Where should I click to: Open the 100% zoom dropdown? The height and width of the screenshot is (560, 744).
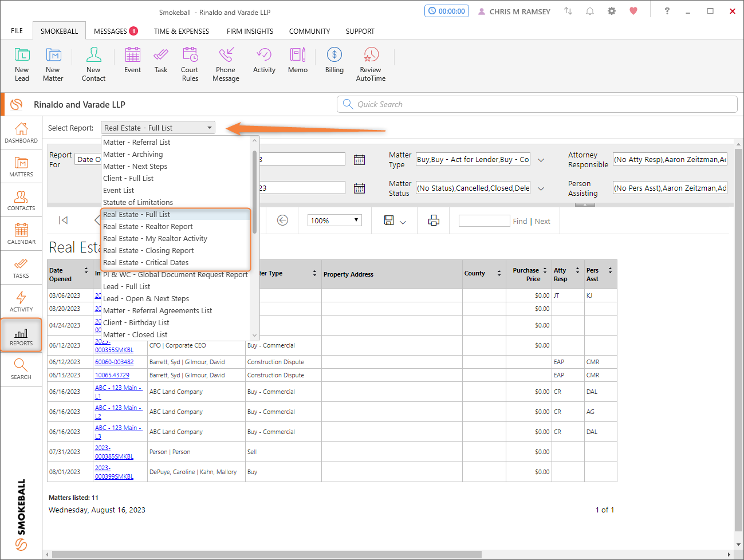click(335, 220)
